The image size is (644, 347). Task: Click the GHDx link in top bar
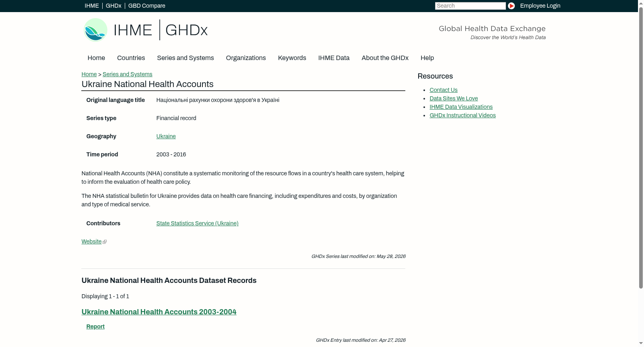tap(114, 6)
